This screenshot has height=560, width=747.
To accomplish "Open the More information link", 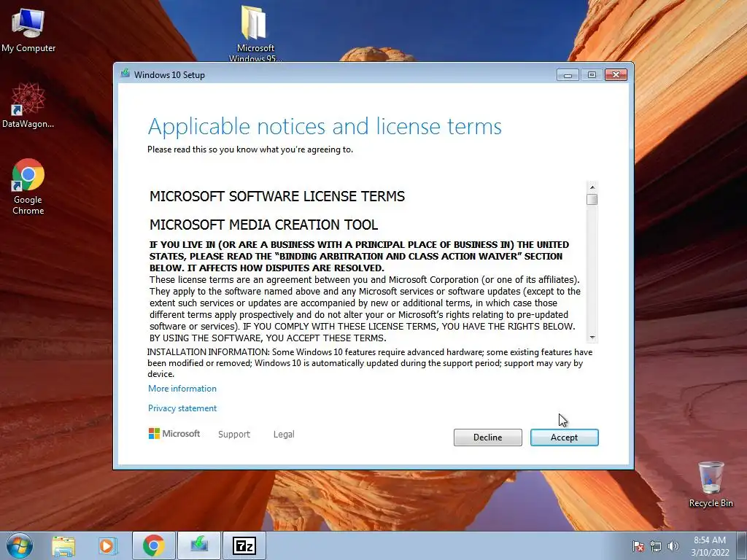I will [x=182, y=389].
